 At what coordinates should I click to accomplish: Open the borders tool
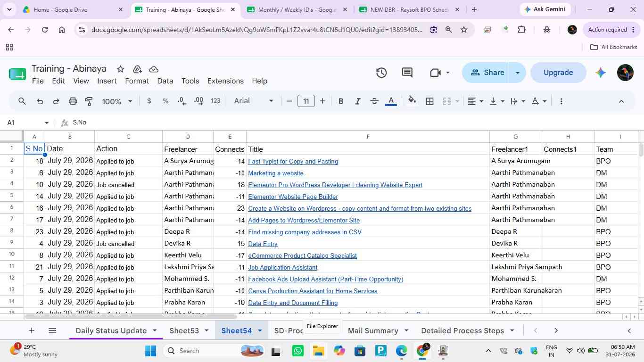click(x=429, y=101)
